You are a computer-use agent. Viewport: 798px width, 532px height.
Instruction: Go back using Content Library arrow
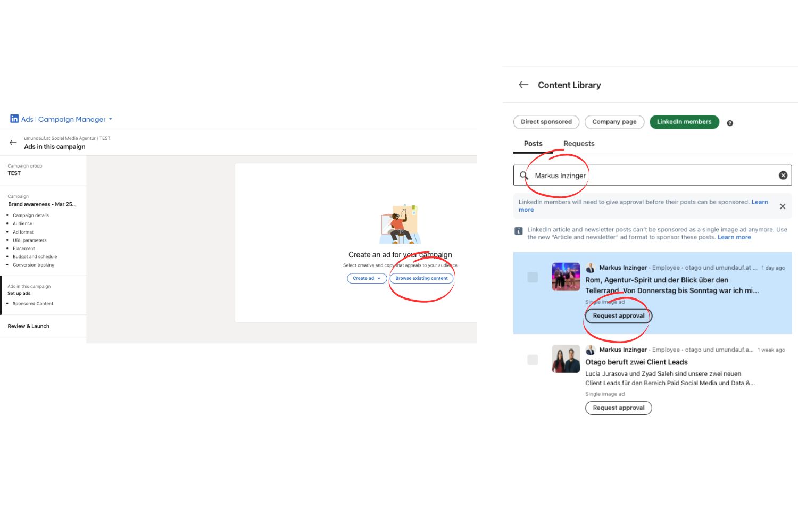[x=523, y=85]
